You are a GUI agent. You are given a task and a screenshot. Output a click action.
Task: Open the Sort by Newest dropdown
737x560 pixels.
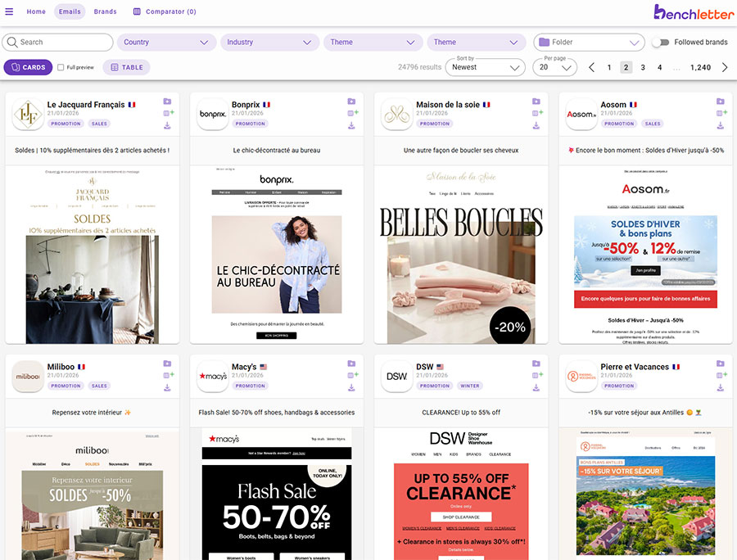[485, 67]
